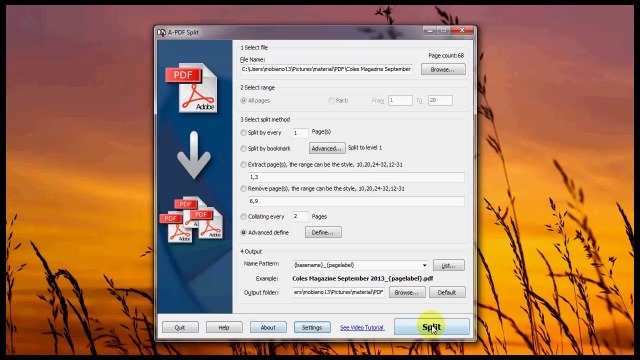The image size is (640, 360).
Task: Click the multiple split PDF files graphic
Action: point(192,220)
